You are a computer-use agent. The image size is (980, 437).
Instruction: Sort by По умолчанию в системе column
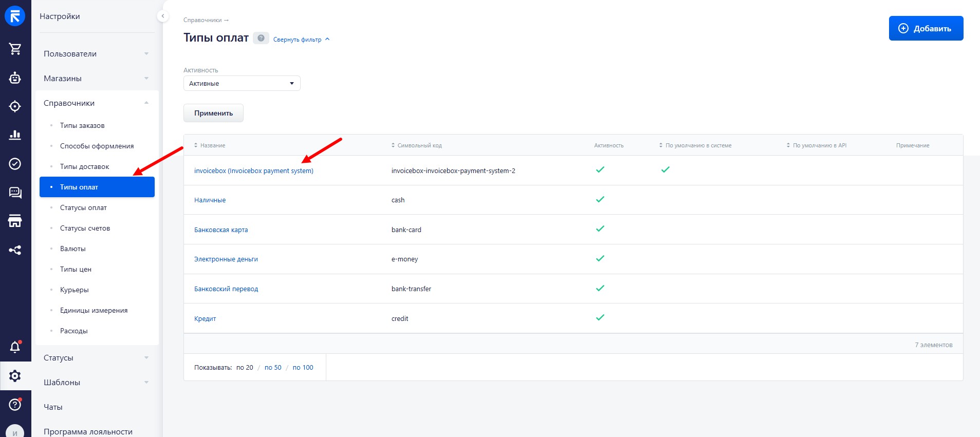[x=695, y=145]
